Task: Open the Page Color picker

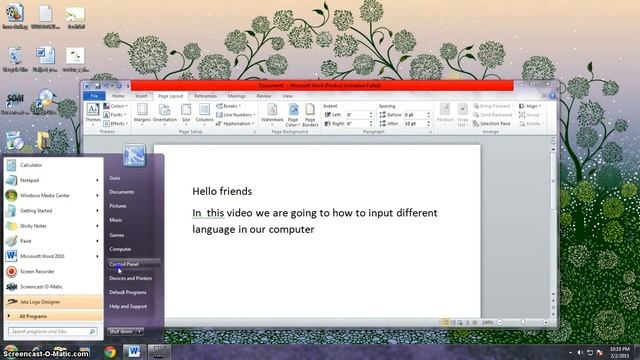Action: pyautogui.click(x=293, y=114)
